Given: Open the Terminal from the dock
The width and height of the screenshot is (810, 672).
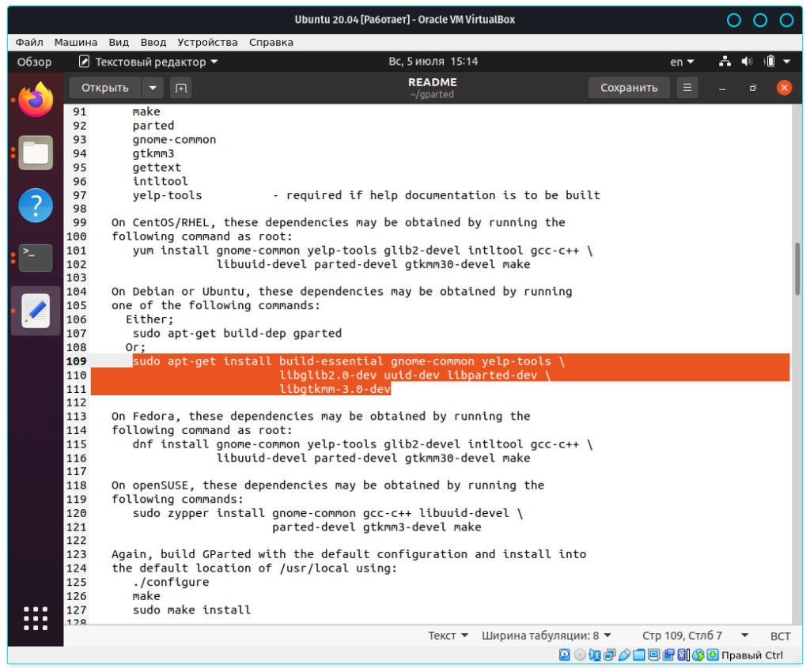Looking at the screenshot, I should tap(36, 258).
